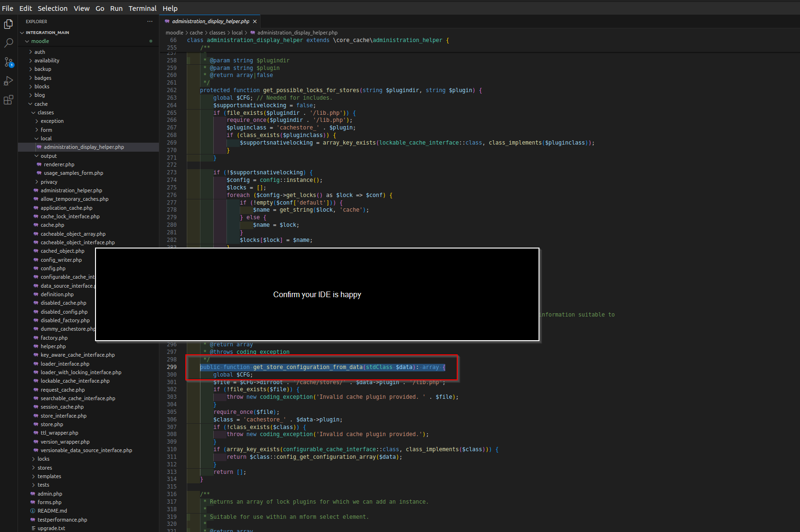
Task: Expand the stores folder
Action: tap(34, 468)
